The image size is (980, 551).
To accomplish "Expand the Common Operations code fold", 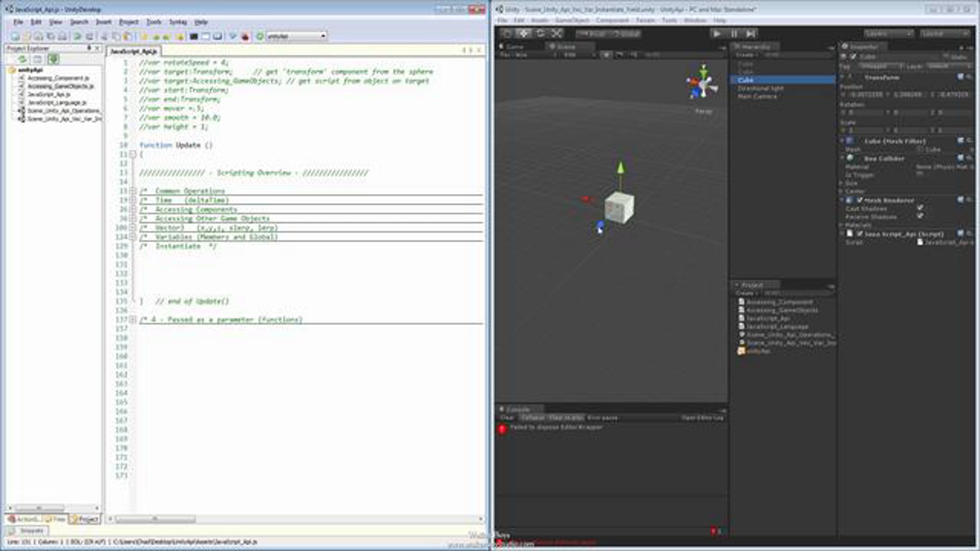I will tap(133, 191).
